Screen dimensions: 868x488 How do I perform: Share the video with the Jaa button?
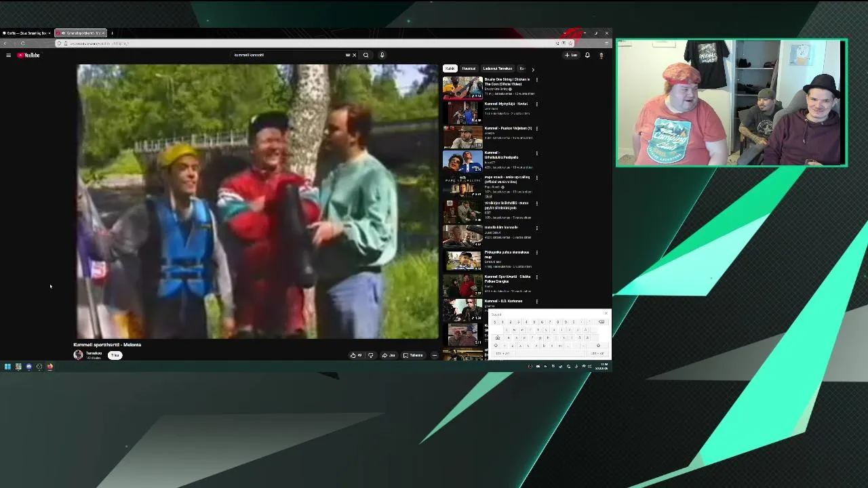click(x=388, y=355)
